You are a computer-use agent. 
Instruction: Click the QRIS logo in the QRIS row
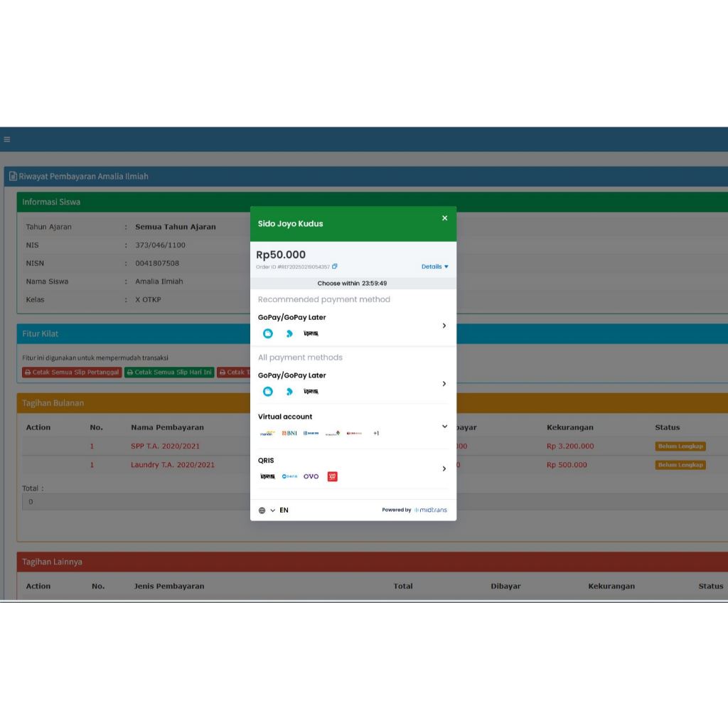point(267,476)
